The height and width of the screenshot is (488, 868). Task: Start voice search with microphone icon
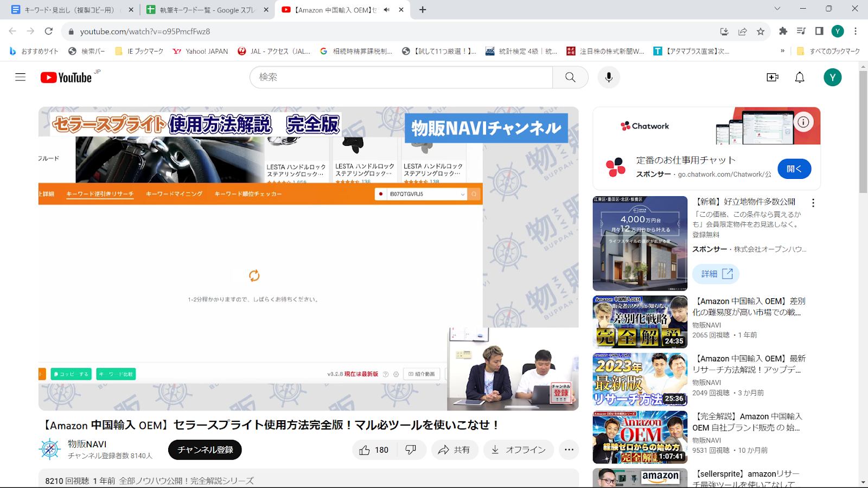pyautogui.click(x=609, y=77)
